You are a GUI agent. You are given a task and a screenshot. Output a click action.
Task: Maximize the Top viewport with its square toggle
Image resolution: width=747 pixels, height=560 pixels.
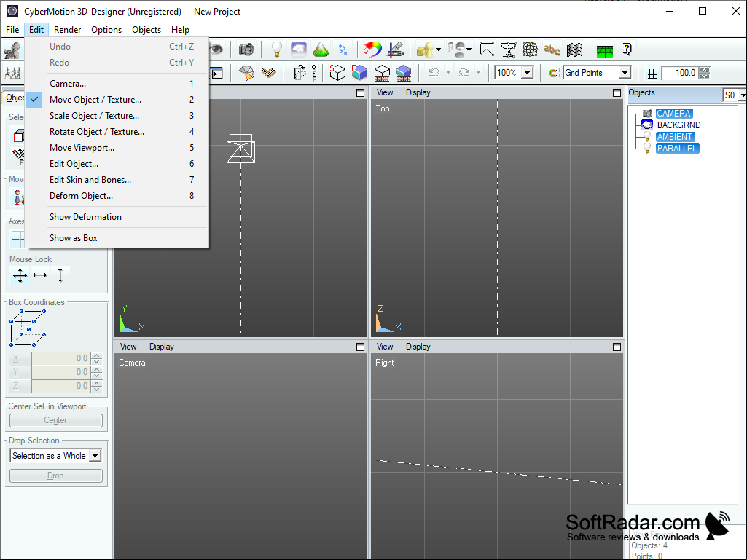click(x=617, y=93)
